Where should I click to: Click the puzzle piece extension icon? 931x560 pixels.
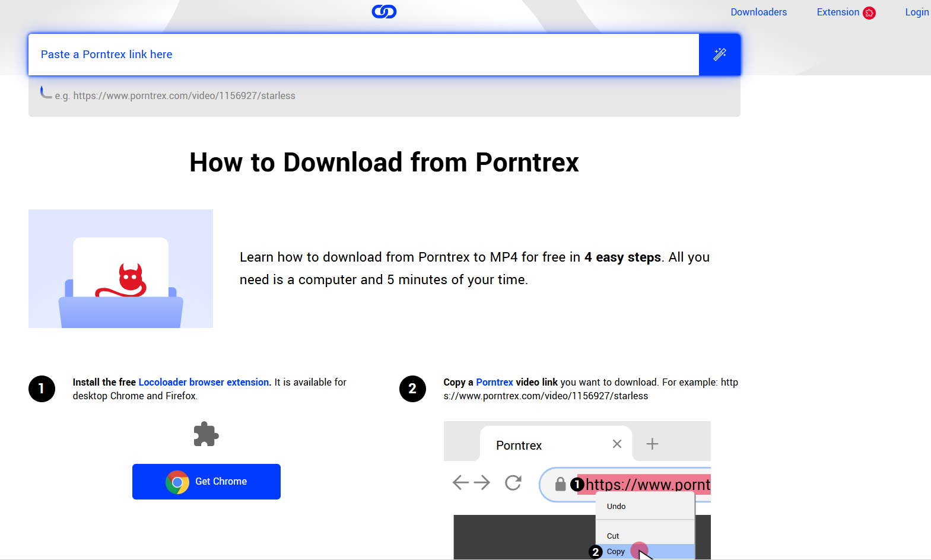[206, 434]
